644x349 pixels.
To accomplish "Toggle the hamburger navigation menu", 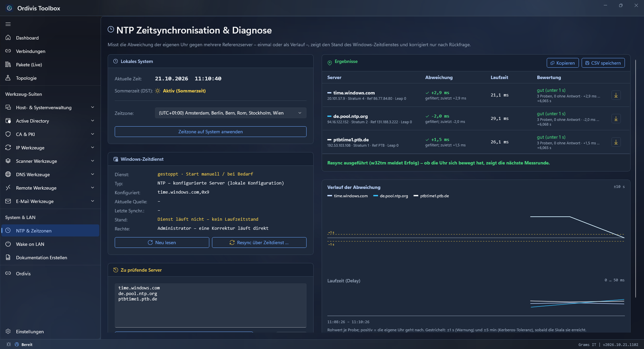I will click(x=8, y=24).
